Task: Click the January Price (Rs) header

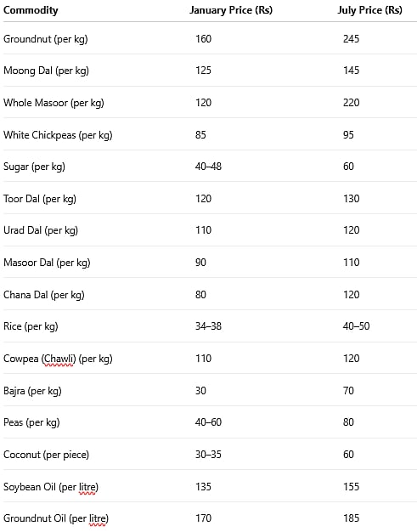Action: pyautogui.click(x=231, y=10)
